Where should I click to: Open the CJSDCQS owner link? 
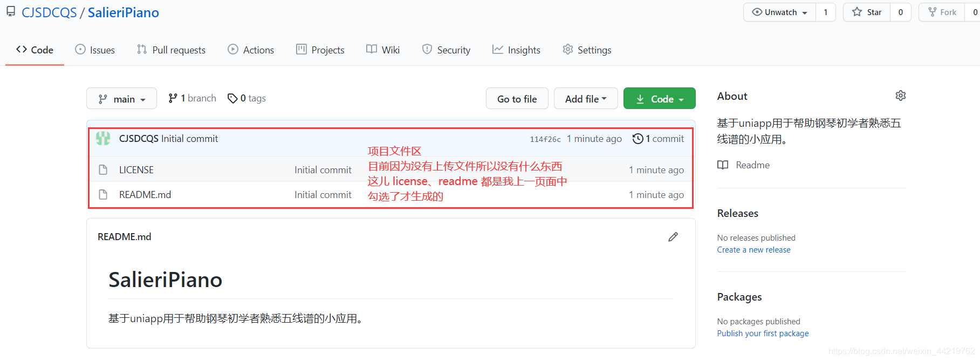pyautogui.click(x=49, y=12)
